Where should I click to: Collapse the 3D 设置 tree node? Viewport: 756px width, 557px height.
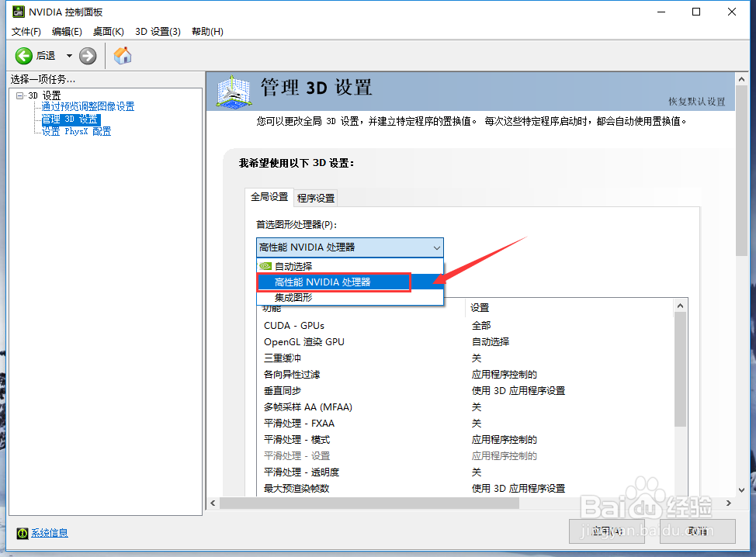pyautogui.click(x=19, y=95)
